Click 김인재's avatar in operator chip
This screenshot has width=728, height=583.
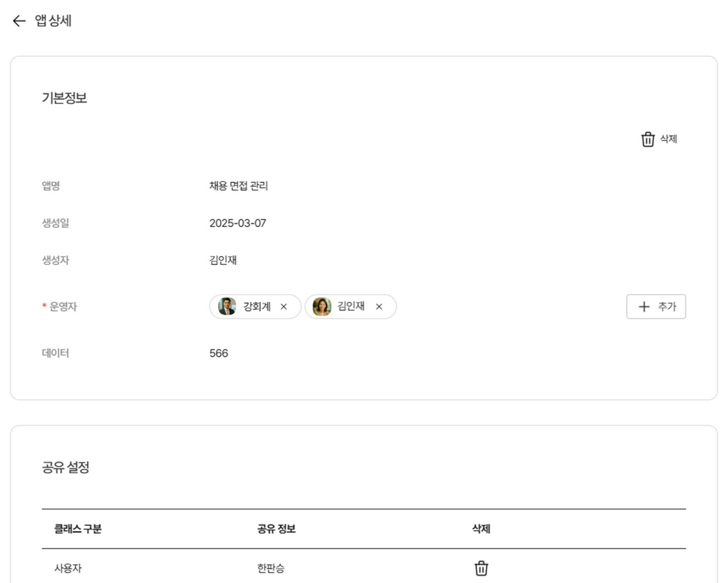(x=322, y=306)
